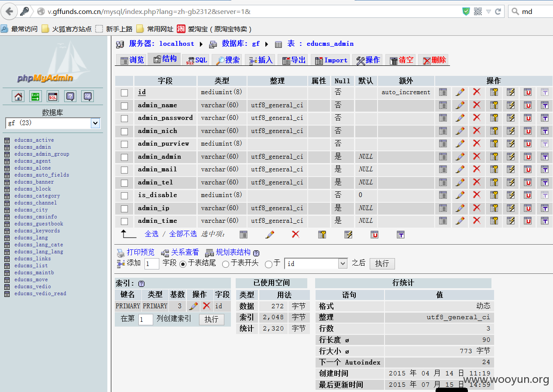Click the with-selected primary key icon
This screenshot has height=392, width=553.
point(322,235)
